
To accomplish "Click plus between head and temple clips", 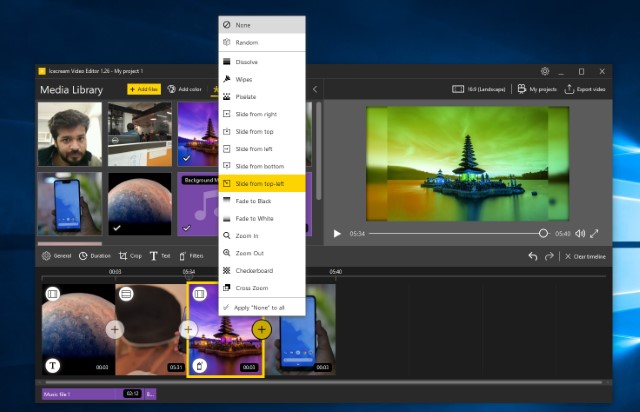I will 188,330.
